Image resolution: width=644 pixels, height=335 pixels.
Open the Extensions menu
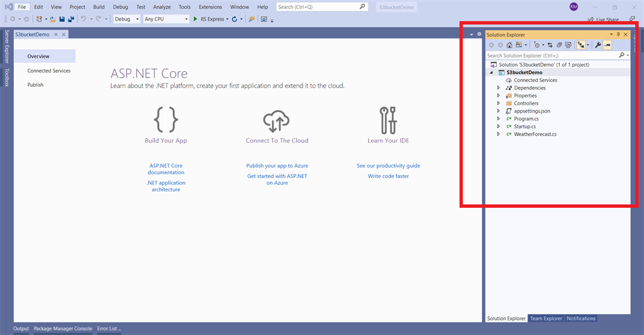(x=210, y=6)
